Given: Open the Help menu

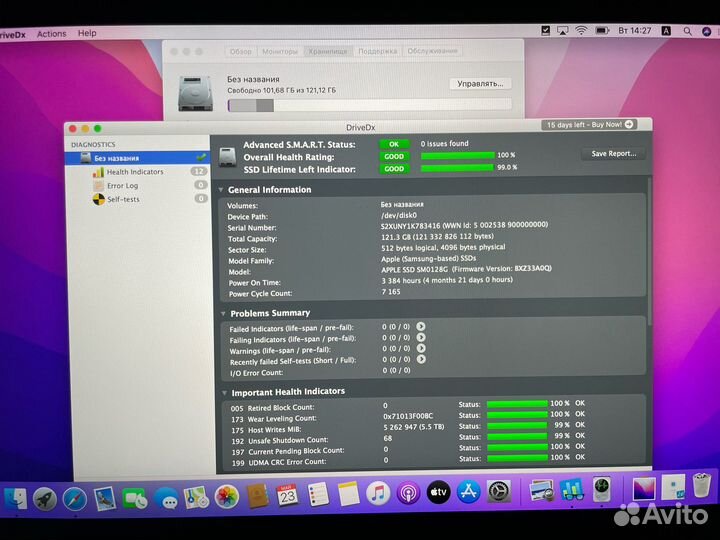Looking at the screenshot, I should click(x=87, y=33).
